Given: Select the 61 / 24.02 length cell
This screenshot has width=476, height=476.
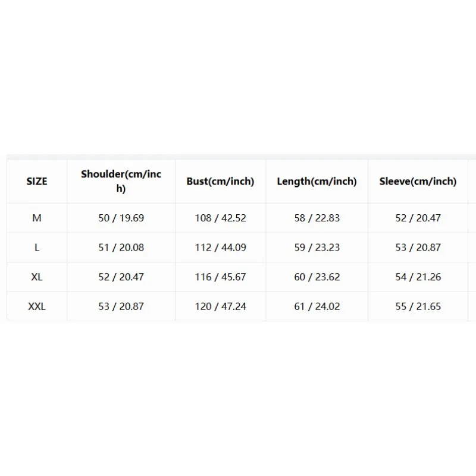Looking at the screenshot, I should click(317, 306).
